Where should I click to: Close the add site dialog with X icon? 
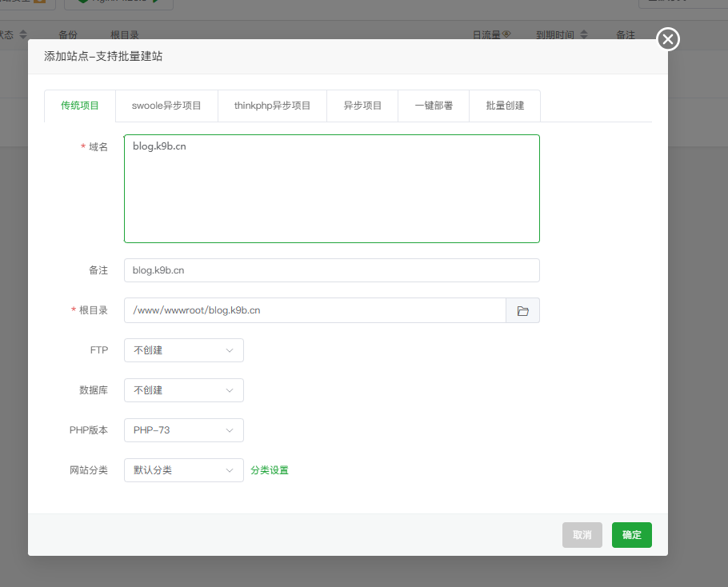pos(668,39)
